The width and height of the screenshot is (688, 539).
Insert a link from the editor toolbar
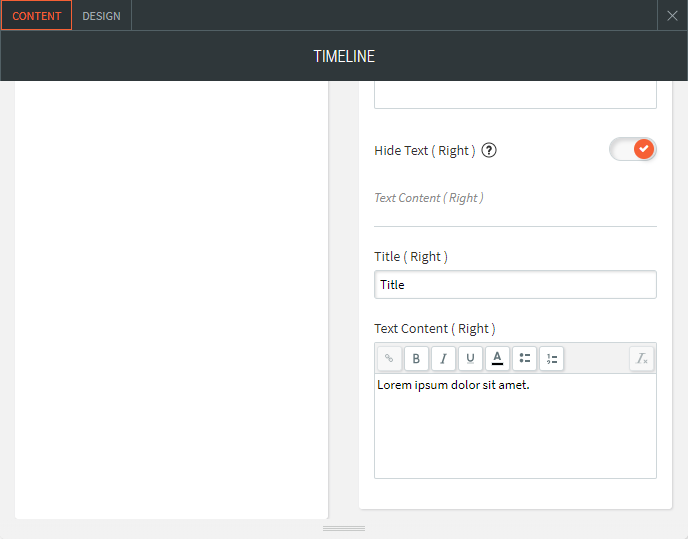pyautogui.click(x=389, y=359)
